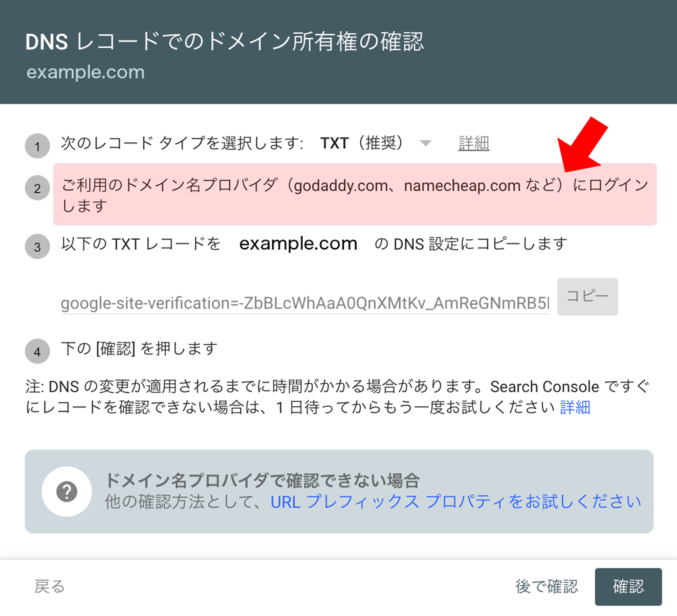Click the 戻る button
Image resolution: width=677 pixels, height=616 pixels.
click(x=49, y=586)
